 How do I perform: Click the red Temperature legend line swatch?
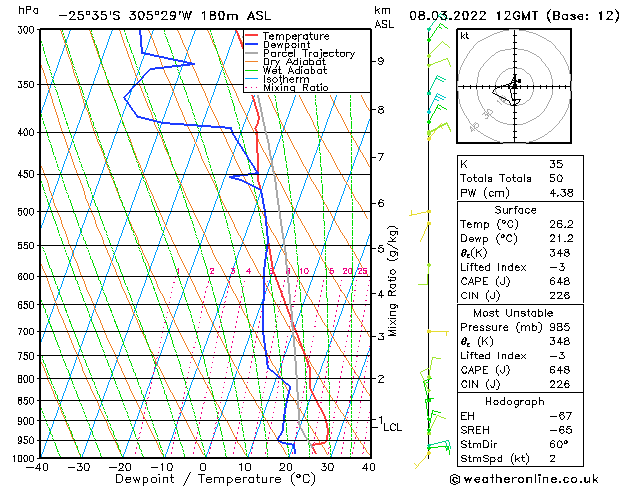(x=252, y=36)
